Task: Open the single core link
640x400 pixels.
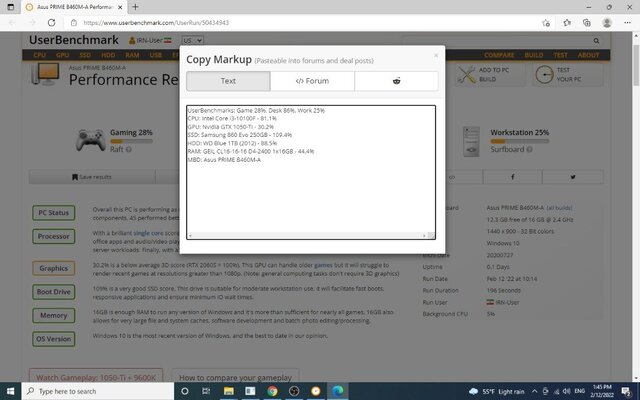Action: coord(148,233)
